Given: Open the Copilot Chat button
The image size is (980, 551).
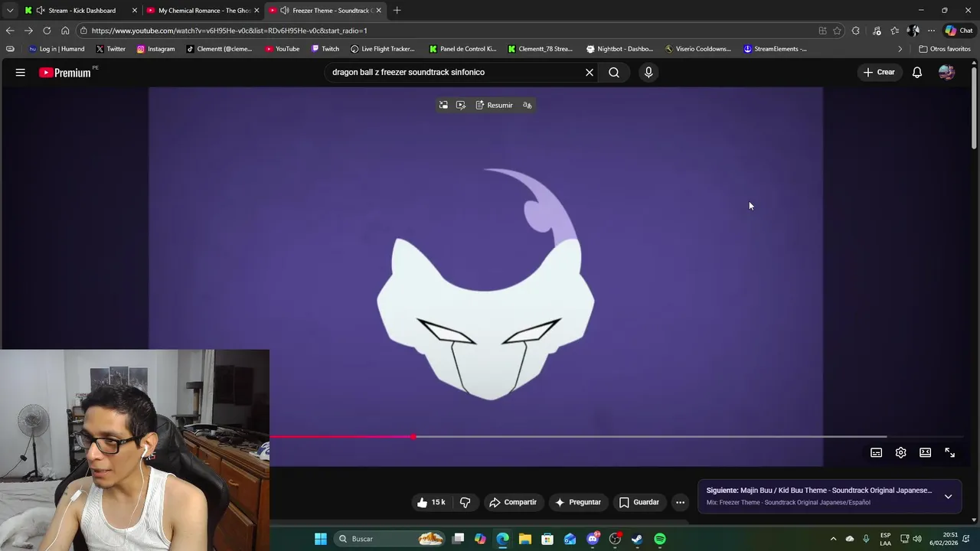Looking at the screenshot, I should click(x=959, y=31).
